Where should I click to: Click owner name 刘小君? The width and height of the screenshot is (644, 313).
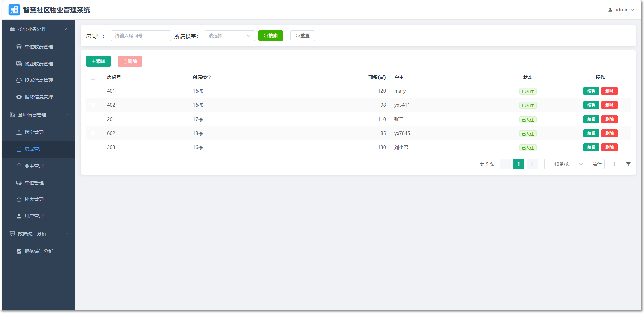[x=401, y=147]
